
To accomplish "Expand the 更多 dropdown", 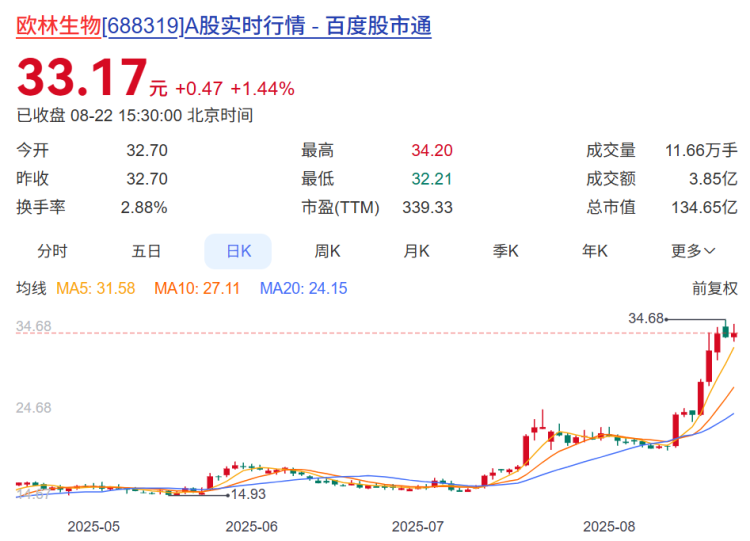I will pos(693,251).
